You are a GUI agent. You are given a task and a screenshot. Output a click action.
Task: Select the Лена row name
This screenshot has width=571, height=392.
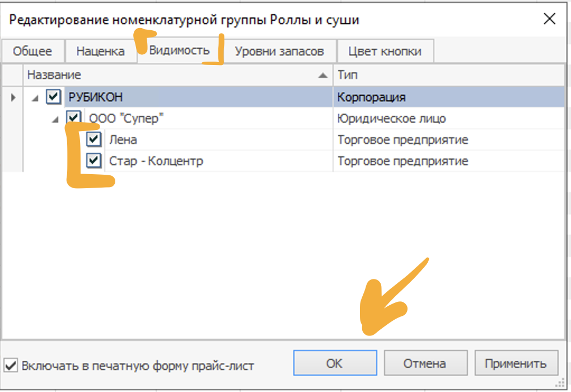pos(123,140)
